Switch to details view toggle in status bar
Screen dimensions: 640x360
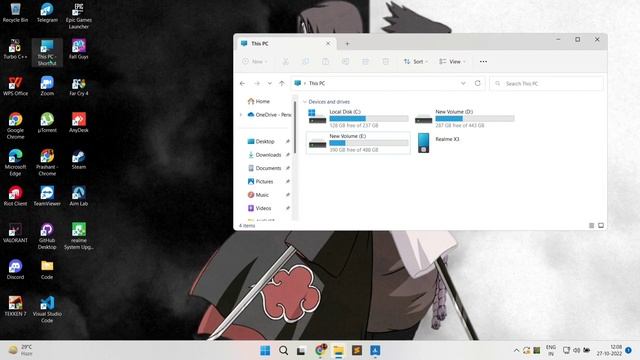(x=591, y=225)
